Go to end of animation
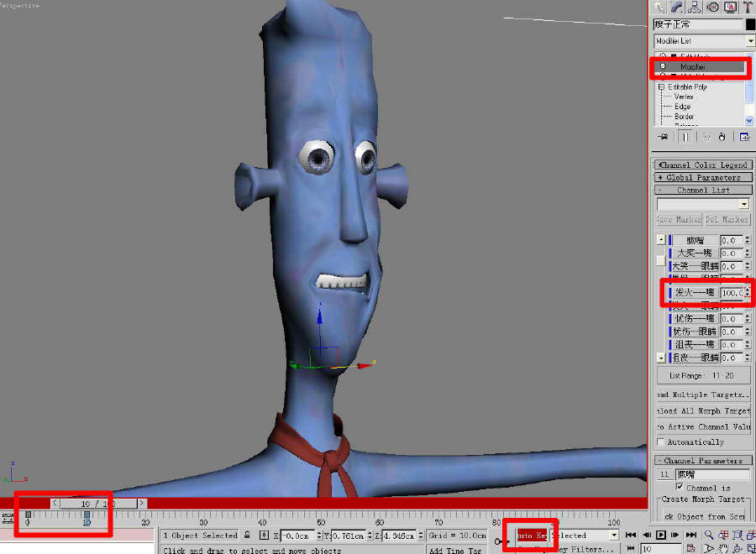 tap(691, 535)
